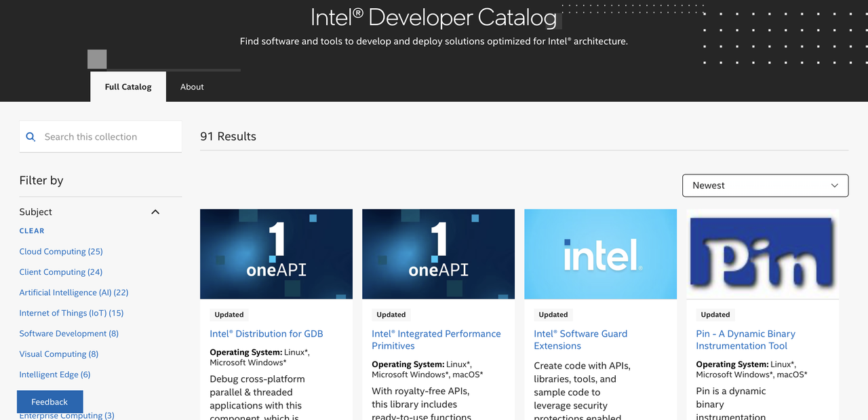Open Intel Integrated Performance Primitives link
Screen dimensions: 868x420
[x=436, y=339]
